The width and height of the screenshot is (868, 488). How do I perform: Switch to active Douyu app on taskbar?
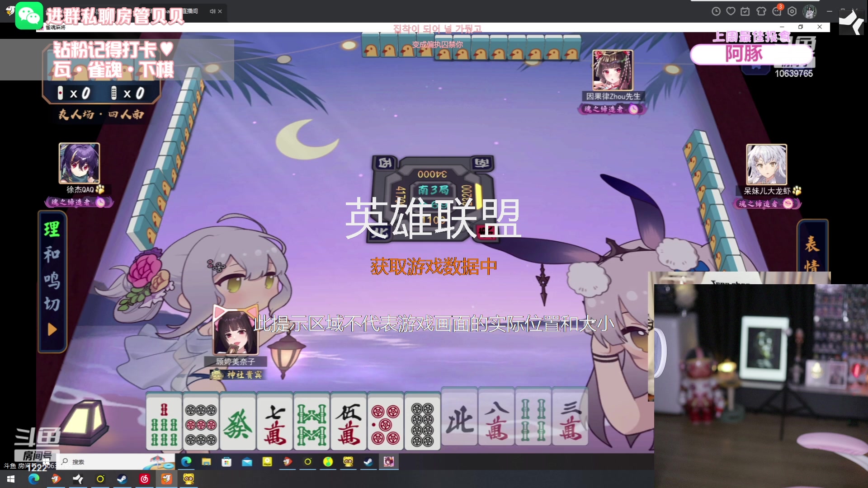(166, 479)
